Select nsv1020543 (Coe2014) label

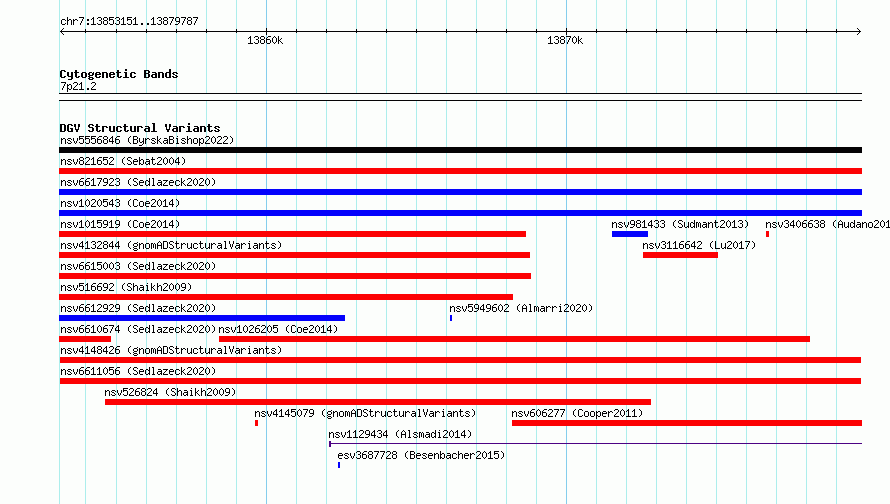[120, 203]
